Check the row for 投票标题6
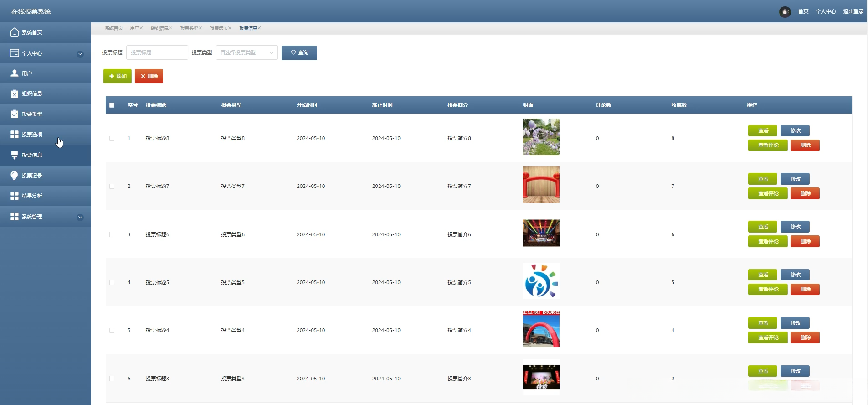 [x=112, y=234]
